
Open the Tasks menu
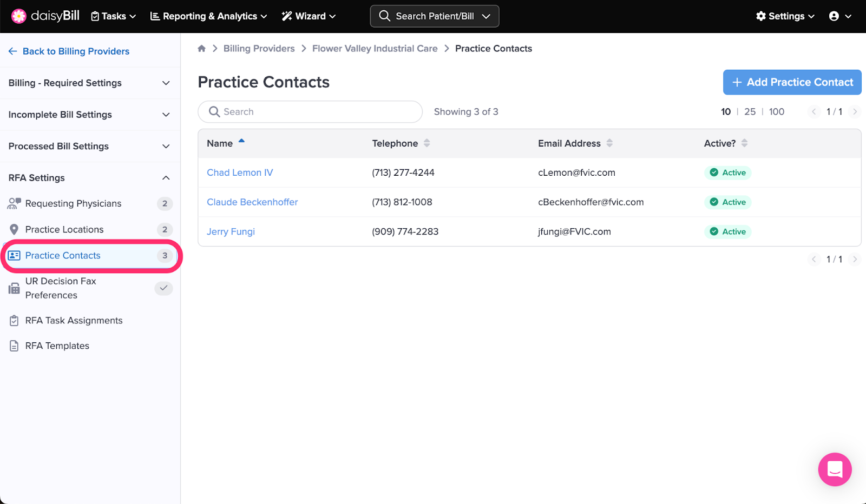(113, 16)
